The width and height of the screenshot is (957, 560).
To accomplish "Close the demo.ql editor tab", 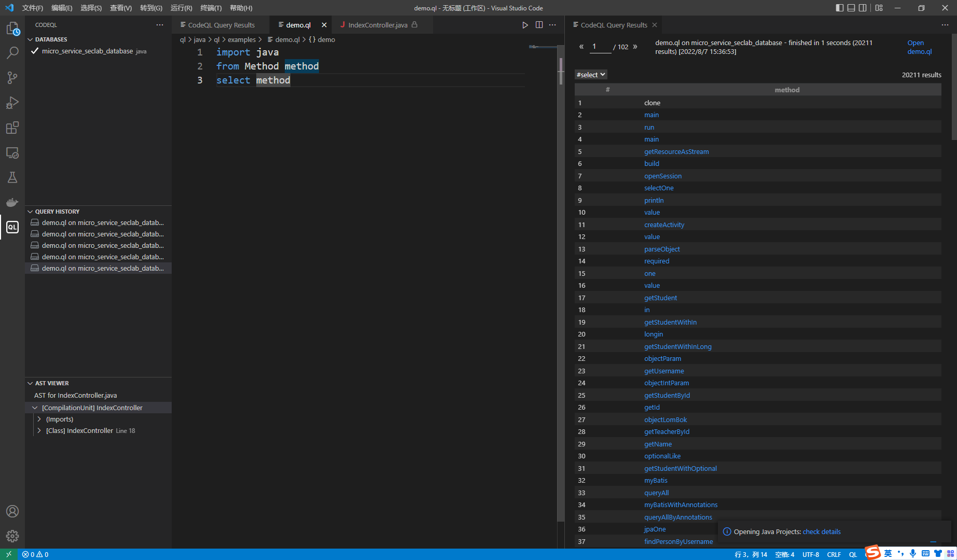I will pyautogui.click(x=324, y=25).
